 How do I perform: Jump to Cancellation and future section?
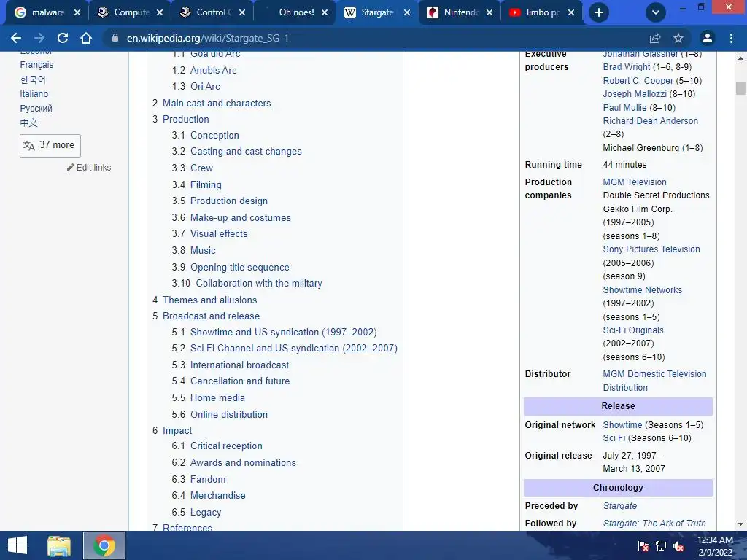click(231, 381)
